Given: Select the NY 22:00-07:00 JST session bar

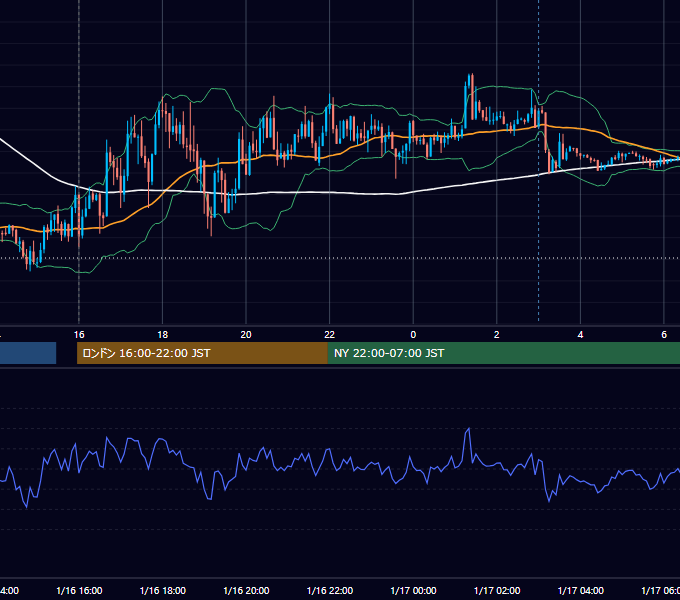Looking at the screenshot, I should tap(503, 353).
